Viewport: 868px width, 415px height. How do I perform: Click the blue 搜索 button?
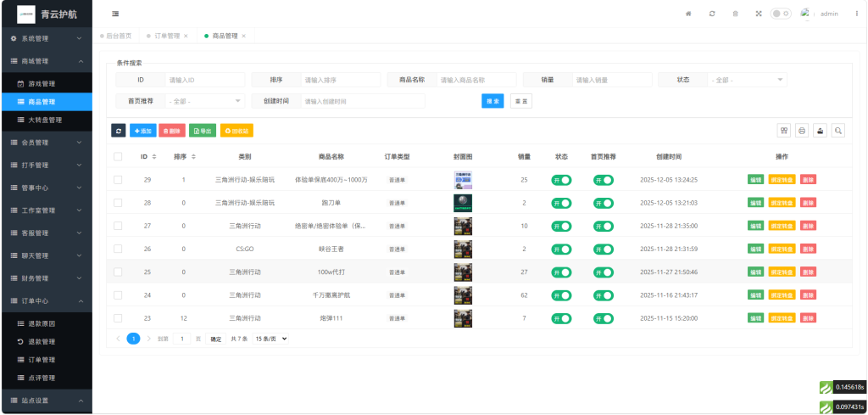tap(492, 101)
